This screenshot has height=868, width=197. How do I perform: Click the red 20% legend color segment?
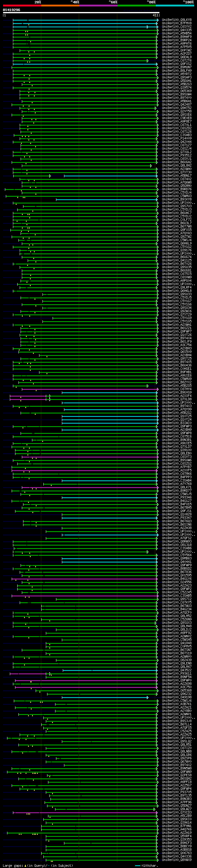(22, 6)
